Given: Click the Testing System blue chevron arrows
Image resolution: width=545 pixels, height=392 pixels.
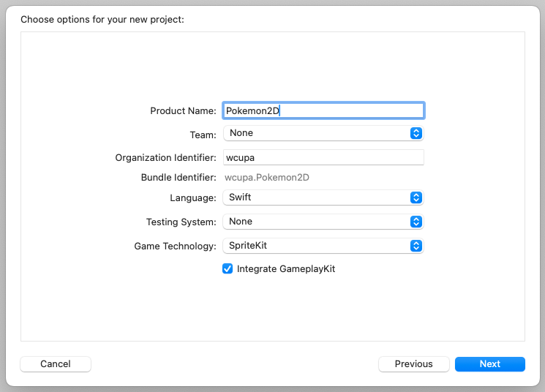Looking at the screenshot, I should 416,222.
